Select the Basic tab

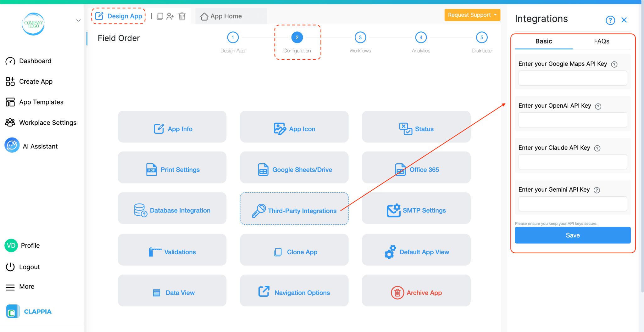[543, 41]
